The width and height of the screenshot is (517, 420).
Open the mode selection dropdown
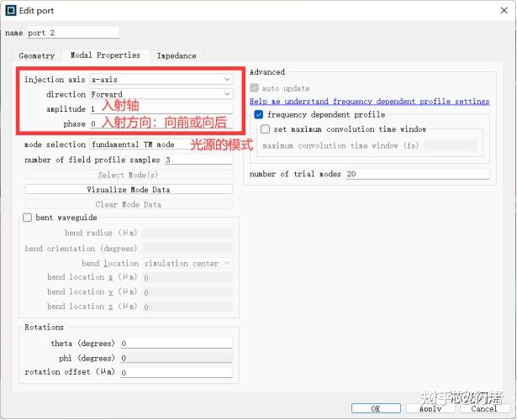(x=161, y=144)
